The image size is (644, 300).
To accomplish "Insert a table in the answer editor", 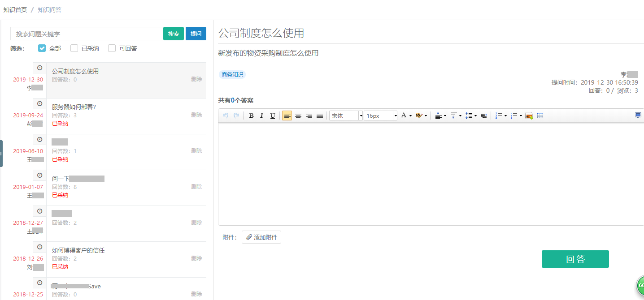I will click(x=540, y=116).
